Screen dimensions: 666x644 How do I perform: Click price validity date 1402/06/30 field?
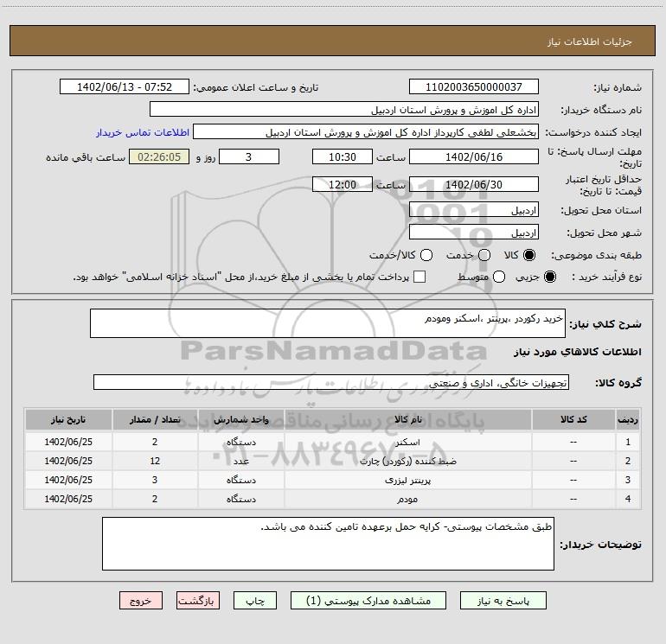click(474, 184)
